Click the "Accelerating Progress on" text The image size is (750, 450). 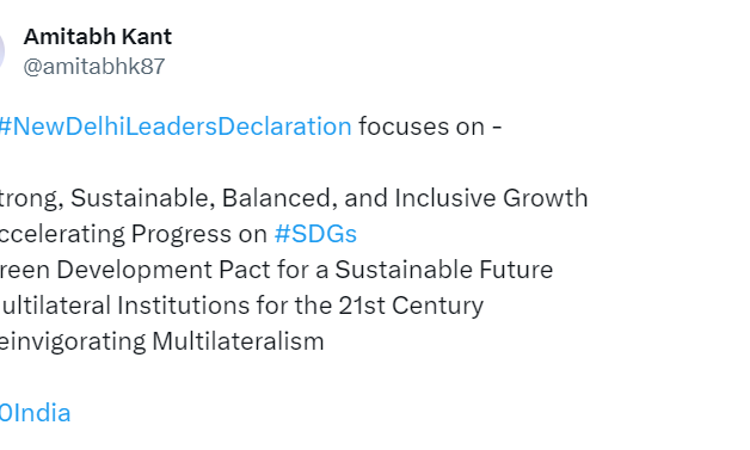pyautogui.click(x=134, y=234)
